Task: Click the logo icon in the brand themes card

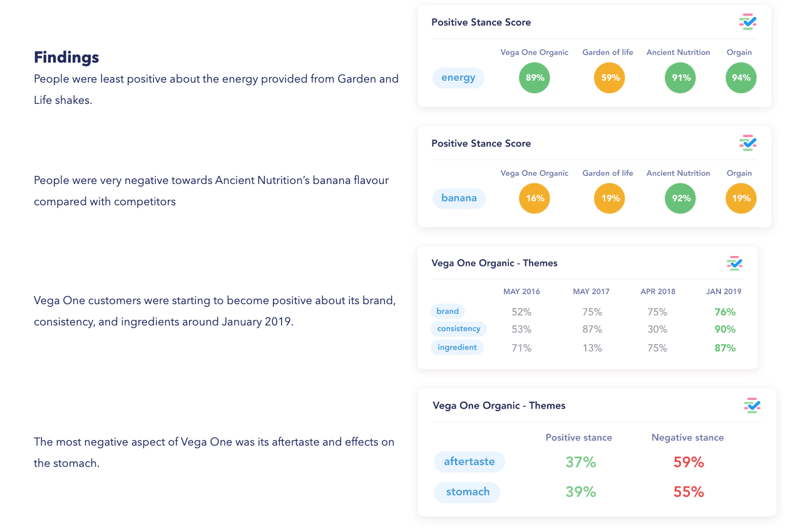Action: pyautogui.click(x=734, y=263)
